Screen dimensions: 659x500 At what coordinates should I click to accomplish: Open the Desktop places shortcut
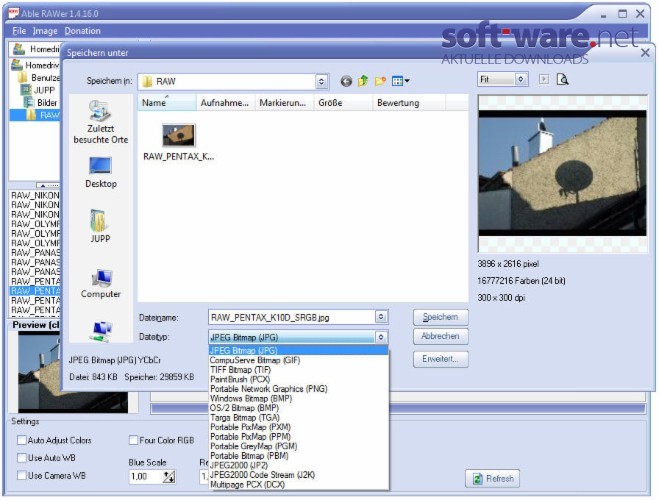tap(100, 173)
